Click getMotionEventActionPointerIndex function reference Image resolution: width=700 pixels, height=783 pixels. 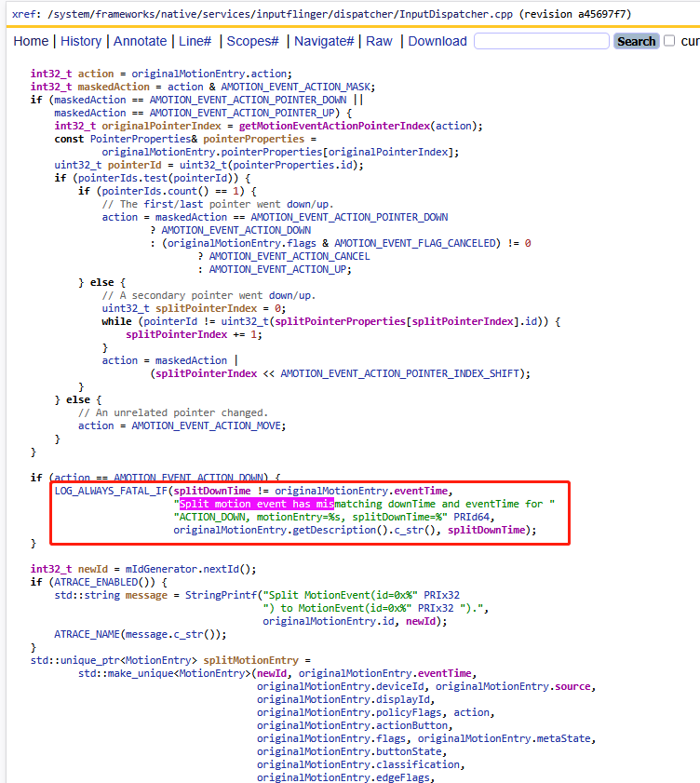pyautogui.click(x=334, y=126)
